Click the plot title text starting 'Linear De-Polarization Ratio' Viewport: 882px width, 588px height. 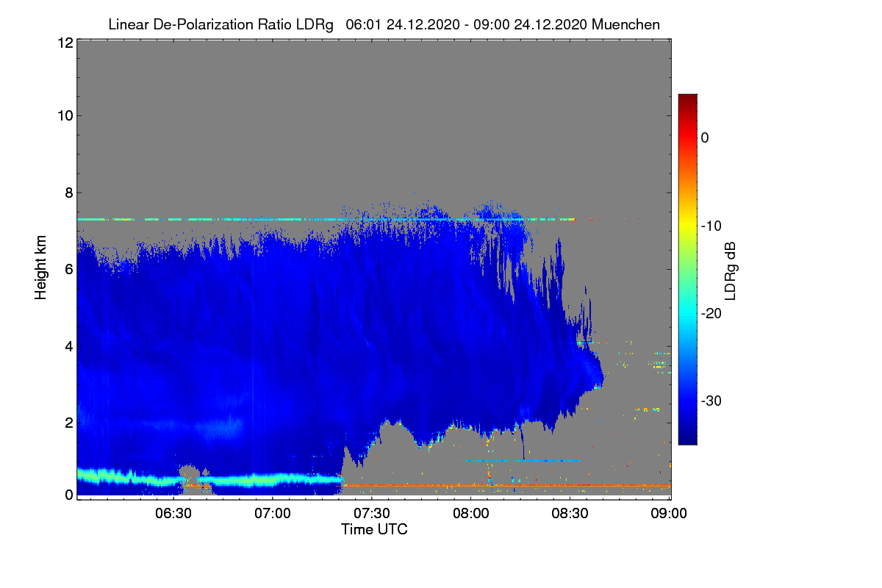[x=384, y=24]
